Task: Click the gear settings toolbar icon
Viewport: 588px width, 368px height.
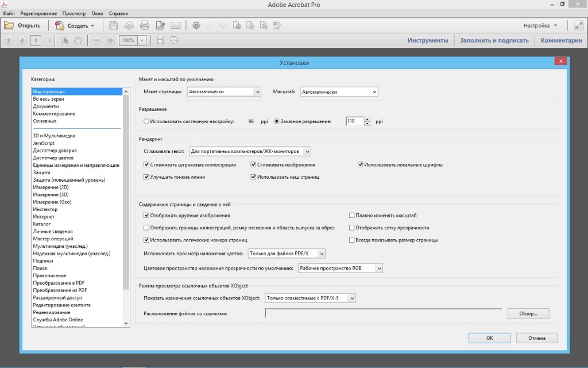Action: coord(196,25)
